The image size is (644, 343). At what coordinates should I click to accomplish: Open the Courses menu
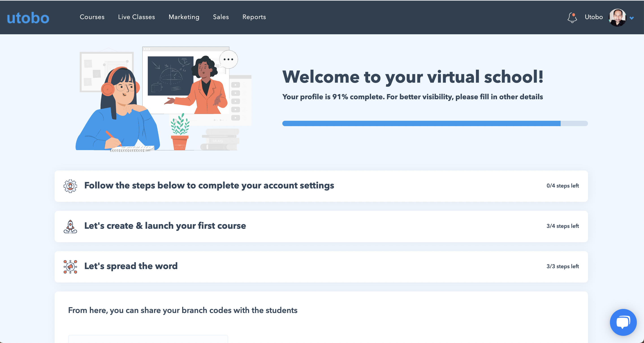point(92,17)
